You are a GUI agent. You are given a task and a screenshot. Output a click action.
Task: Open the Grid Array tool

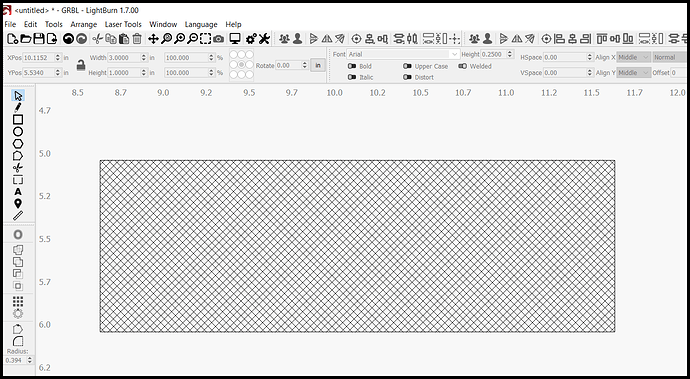18,301
